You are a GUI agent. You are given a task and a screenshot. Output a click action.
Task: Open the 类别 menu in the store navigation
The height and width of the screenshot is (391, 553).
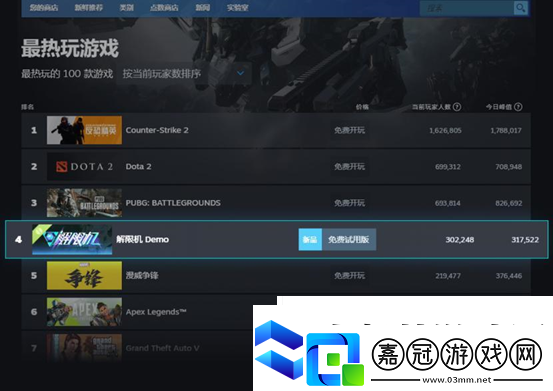tap(126, 7)
